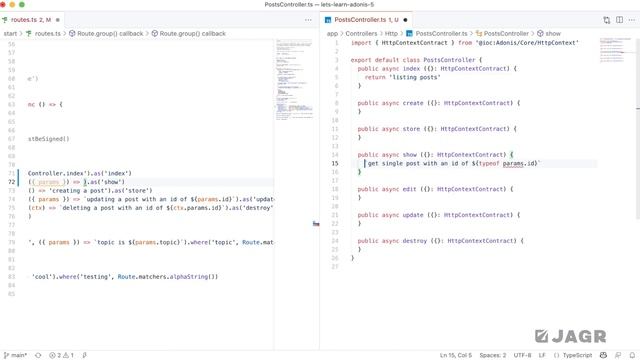Click the feedback icon in status bar
640x360 pixels.
click(618, 355)
